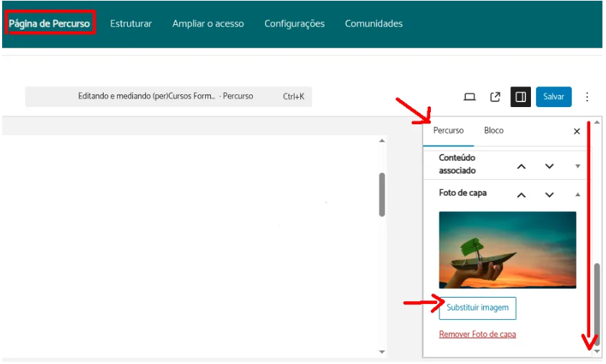Switch to the Bloco tab
The height and width of the screenshot is (364, 606).
click(494, 131)
